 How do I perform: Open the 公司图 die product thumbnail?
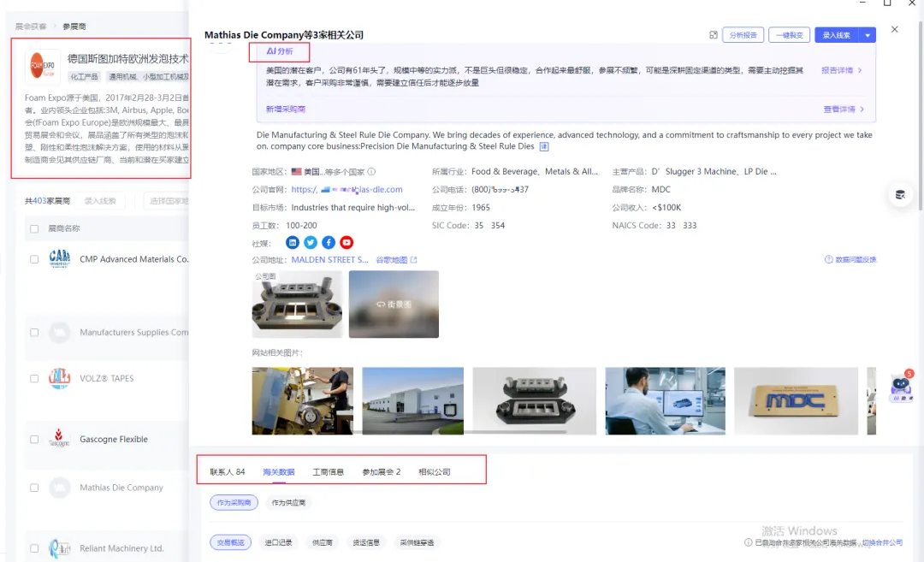[x=297, y=305]
